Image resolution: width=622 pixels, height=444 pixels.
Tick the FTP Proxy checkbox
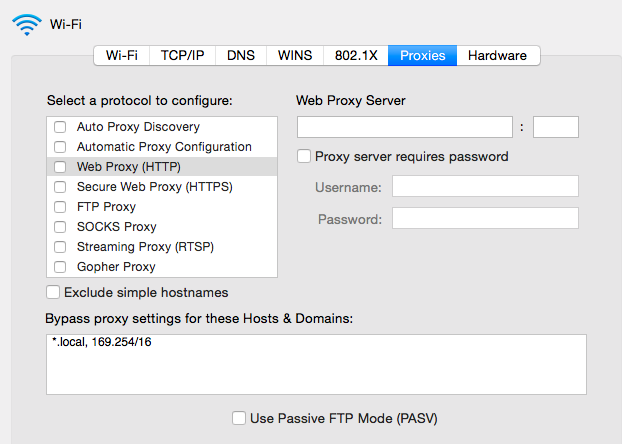point(61,207)
